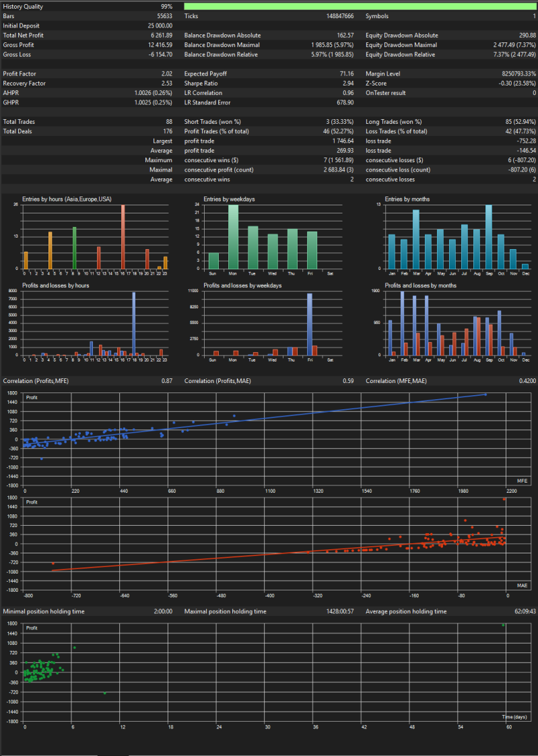The width and height of the screenshot is (538, 756).
Task: Click the 'OnTester result' label
Action: click(x=386, y=93)
